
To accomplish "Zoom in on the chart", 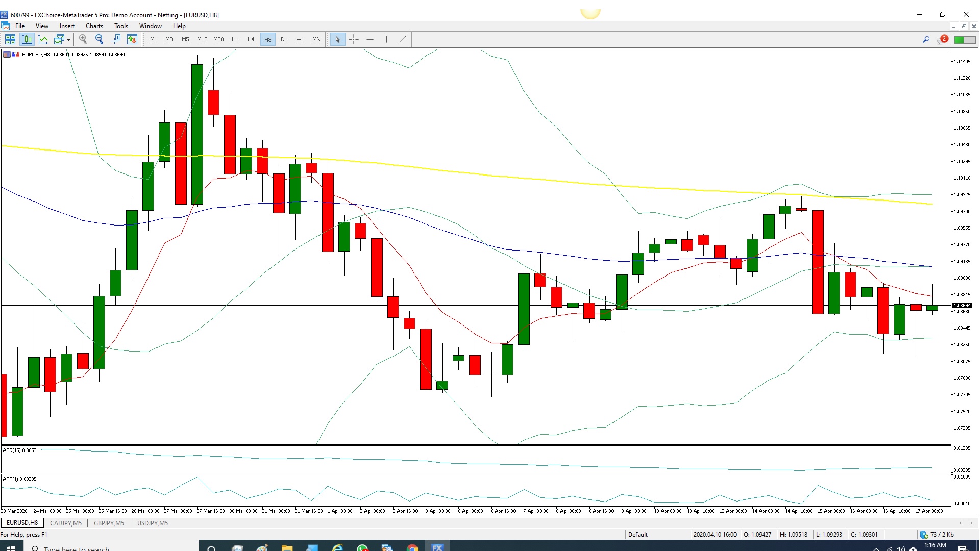I will (83, 39).
